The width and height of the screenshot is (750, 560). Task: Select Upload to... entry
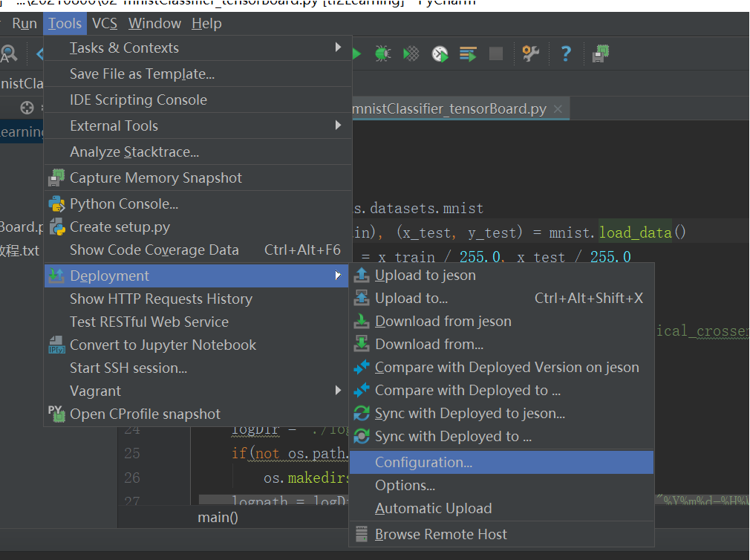(x=502, y=298)
